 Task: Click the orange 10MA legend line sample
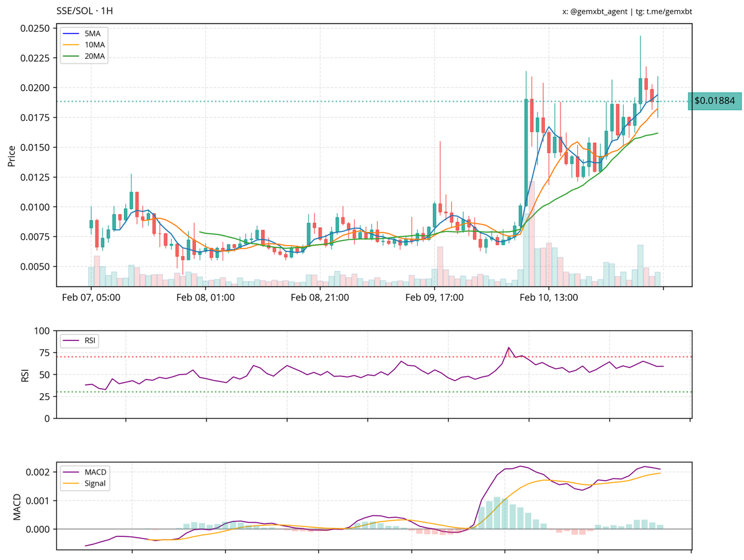71,45
